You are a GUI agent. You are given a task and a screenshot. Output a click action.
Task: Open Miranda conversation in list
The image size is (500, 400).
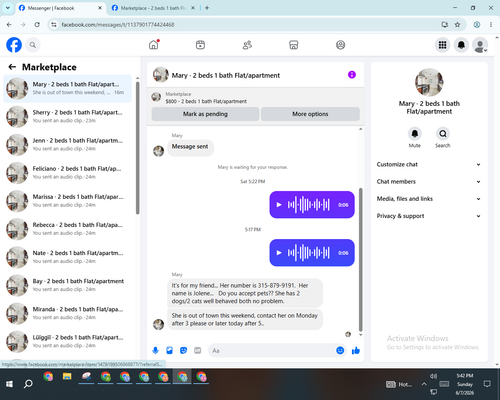pyautogui.click(x=67, y=313)
